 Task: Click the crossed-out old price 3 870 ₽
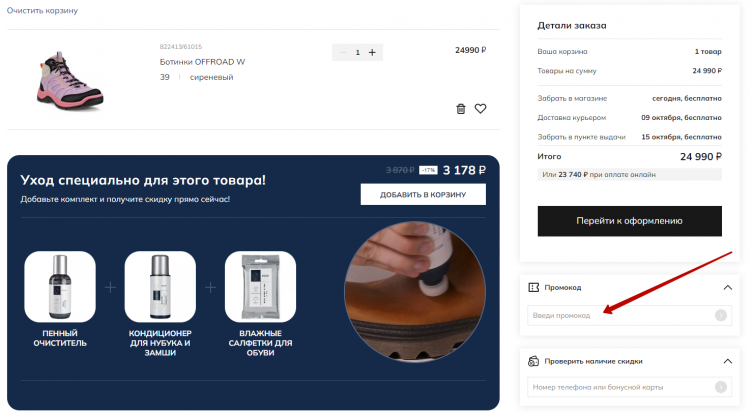(x=400, y=170)
